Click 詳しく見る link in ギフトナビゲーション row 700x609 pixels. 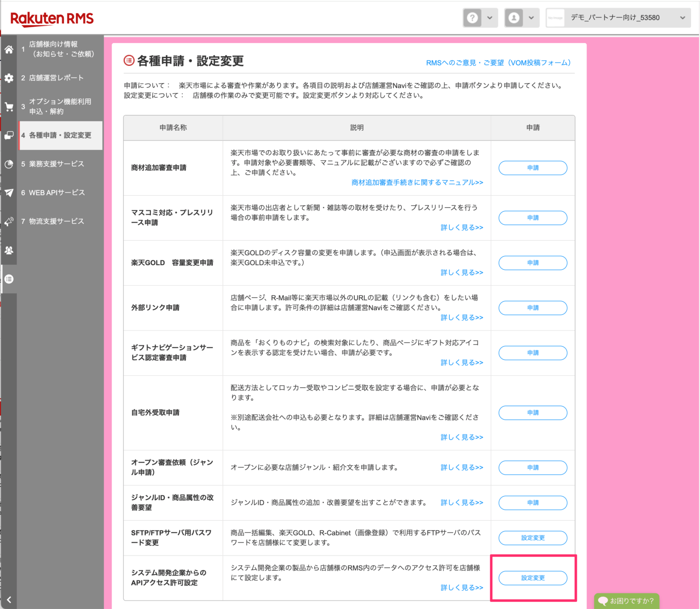(x=462, y=363)
